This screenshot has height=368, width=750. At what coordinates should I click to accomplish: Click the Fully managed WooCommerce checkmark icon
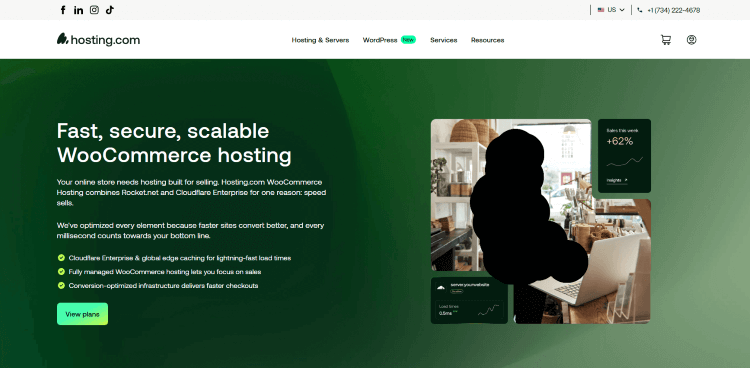tap(61, 271)
